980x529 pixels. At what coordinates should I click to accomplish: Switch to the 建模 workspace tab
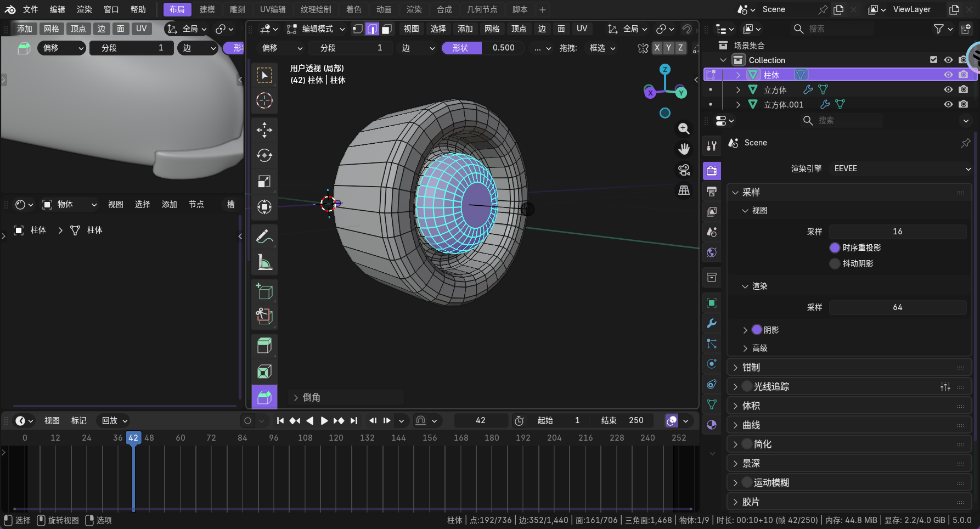[207, 9]
